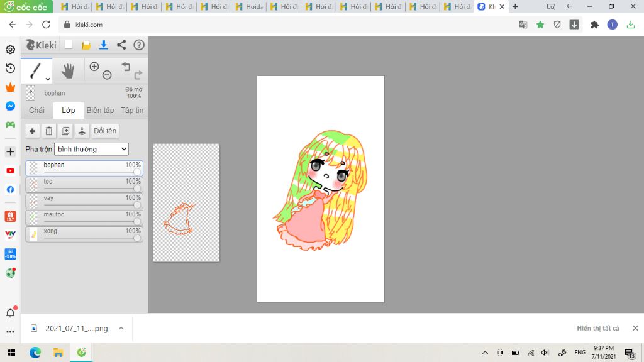Screen dimensions: 644x362
Task: Click the Đổi tên rename button
Action: [105, 131]
